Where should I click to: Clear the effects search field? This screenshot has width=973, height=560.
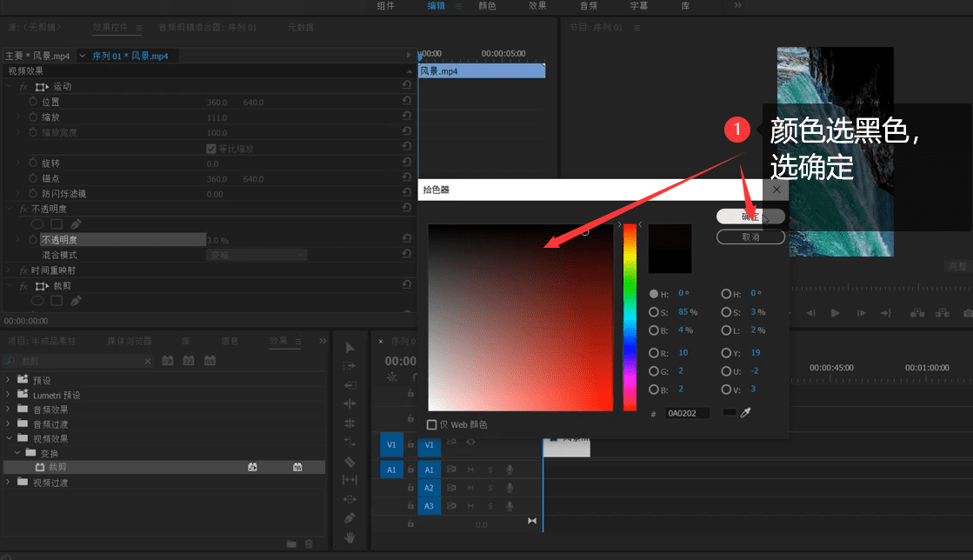click(148, 362)
